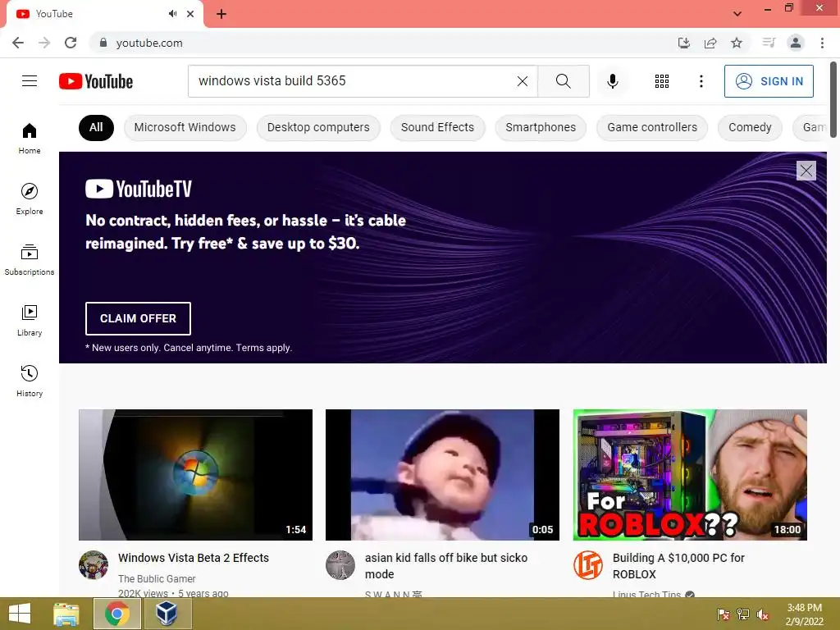Open asian kid falls off bike thumbnail
Screen dimensions: 840x630
point(442,475)
